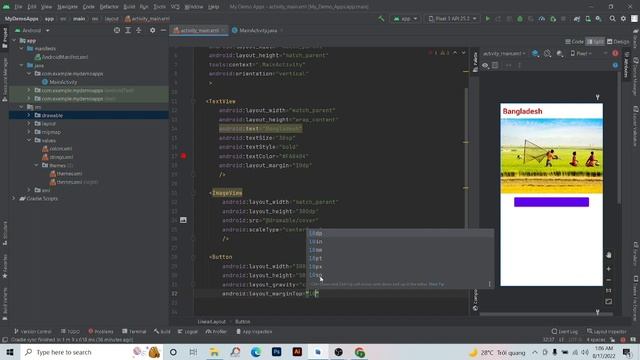
Task: Select 10dp autocomplete suggestion
Action: [400, 233]
